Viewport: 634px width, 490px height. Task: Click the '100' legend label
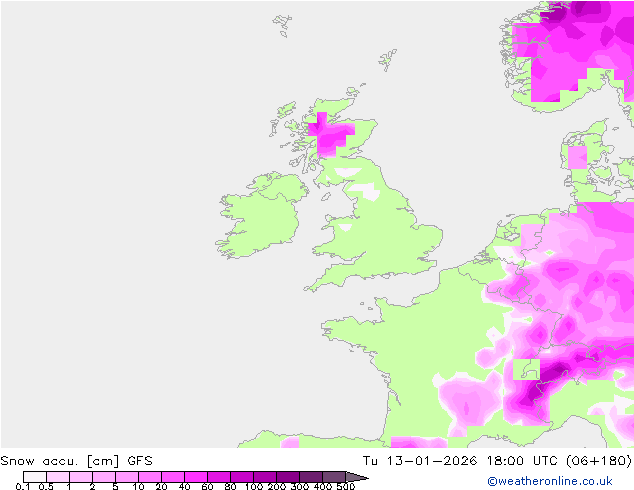(254, 486)
